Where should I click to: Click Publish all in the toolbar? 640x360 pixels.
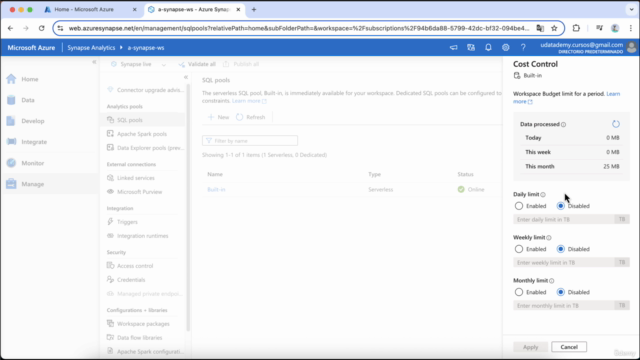(241, 64)
